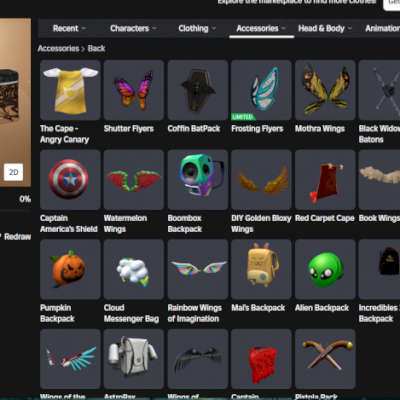The width and height of the screenshot is (400, 400).
Task: Choose the Boombox Backpack item
Action: click(198, 180)
